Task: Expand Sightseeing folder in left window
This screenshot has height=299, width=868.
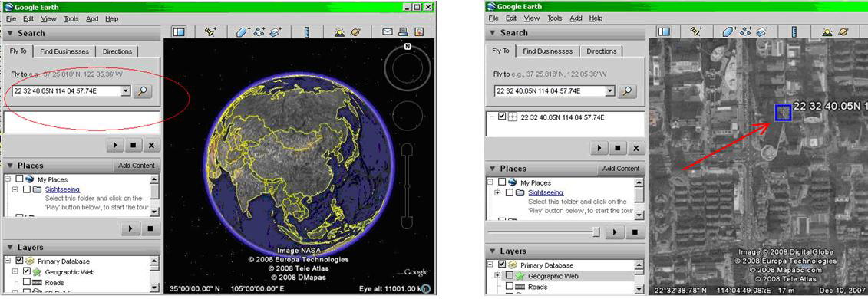Action: 15,189
